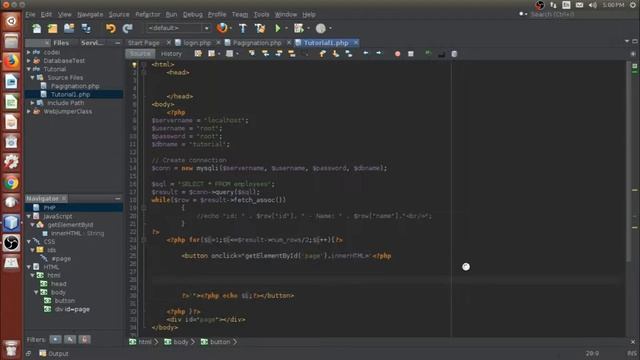The height and width of the screenshot is (360, 640).
Task: Click the body breadcrumb in editor footer
Action: pyautogui.click(x=180, y=342)
